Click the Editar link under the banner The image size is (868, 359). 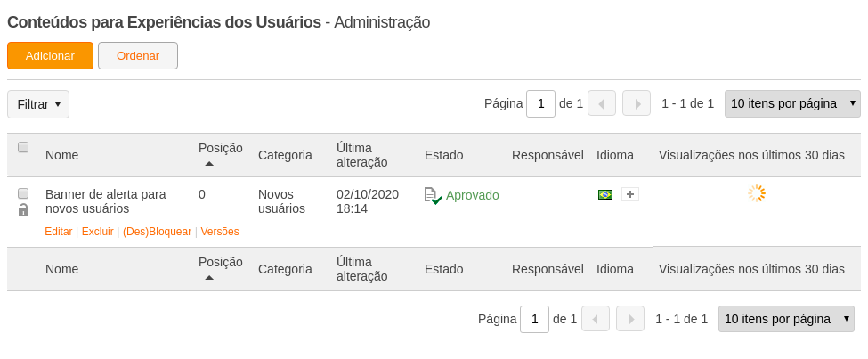pos(59,231)
